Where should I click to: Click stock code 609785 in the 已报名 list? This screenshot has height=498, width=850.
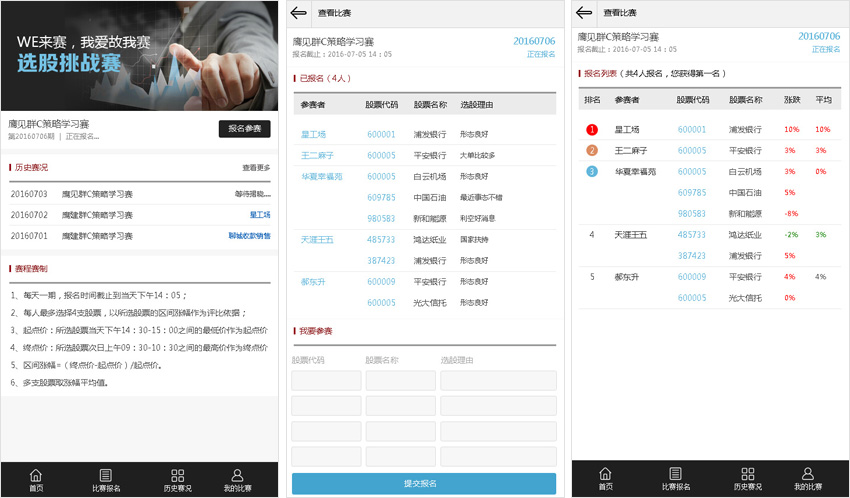[381, 198]
